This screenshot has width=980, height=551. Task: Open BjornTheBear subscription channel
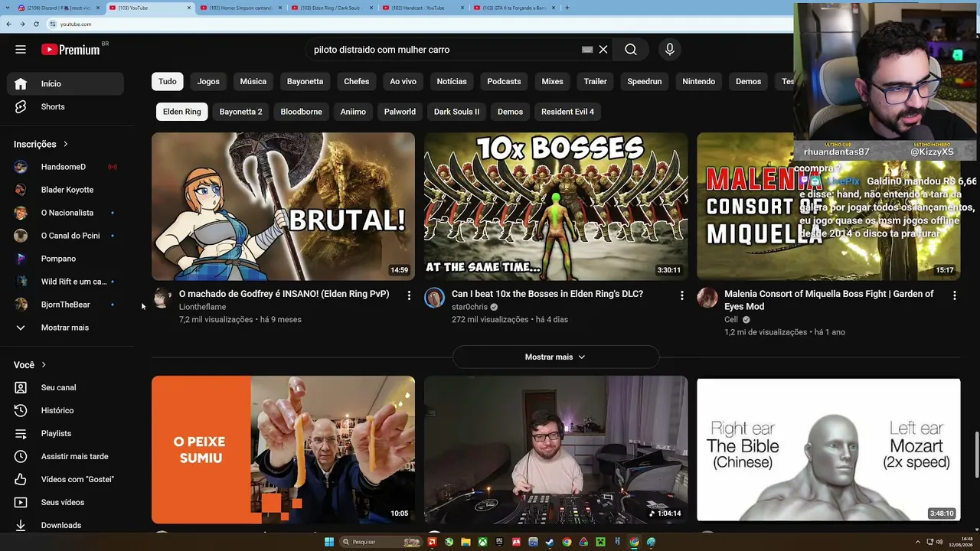[65, 305]
